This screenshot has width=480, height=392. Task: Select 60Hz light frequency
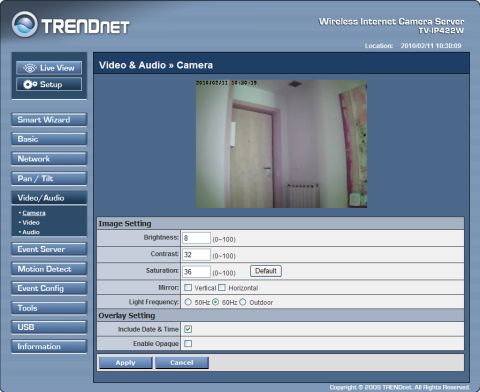(216, 302)
